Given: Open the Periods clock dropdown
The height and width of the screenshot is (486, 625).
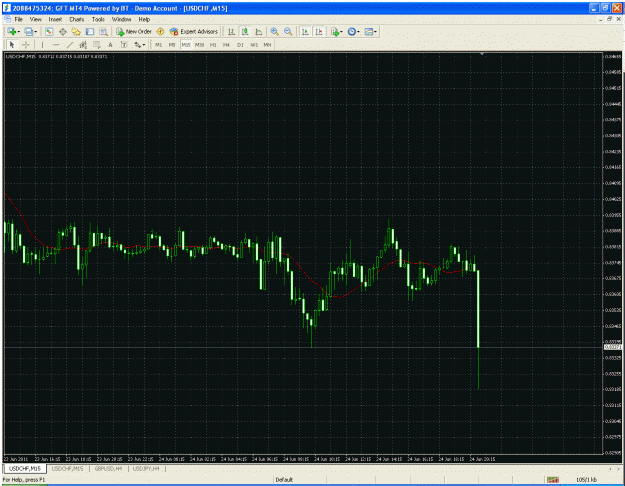Looking at the screenshot, I should coord(354,31).
